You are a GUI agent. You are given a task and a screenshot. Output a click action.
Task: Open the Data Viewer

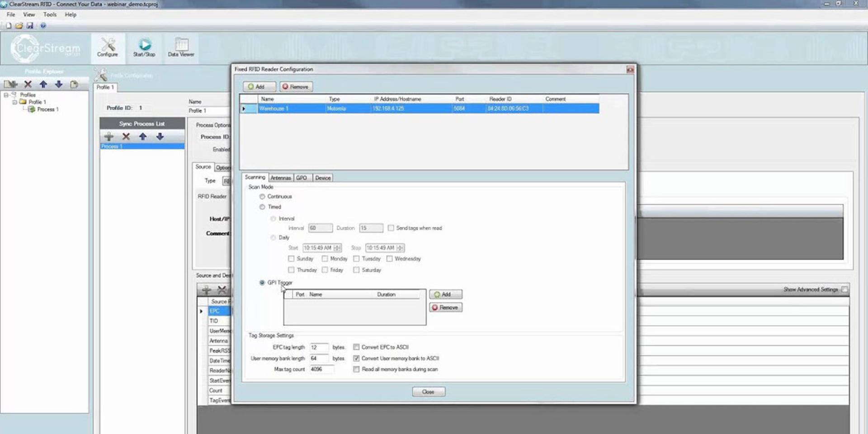(x=181, y=47)
